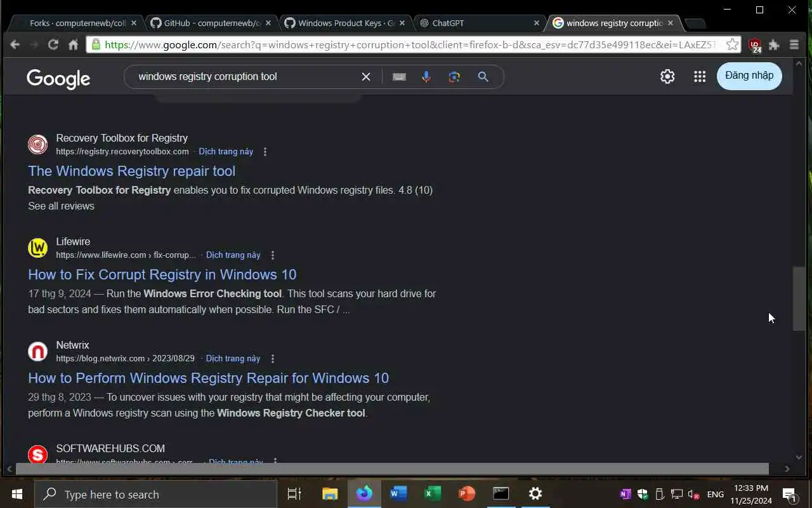Open Settings gear on the taskbar
This screenshot has width=812, height=508.
(x=535, y=494)
